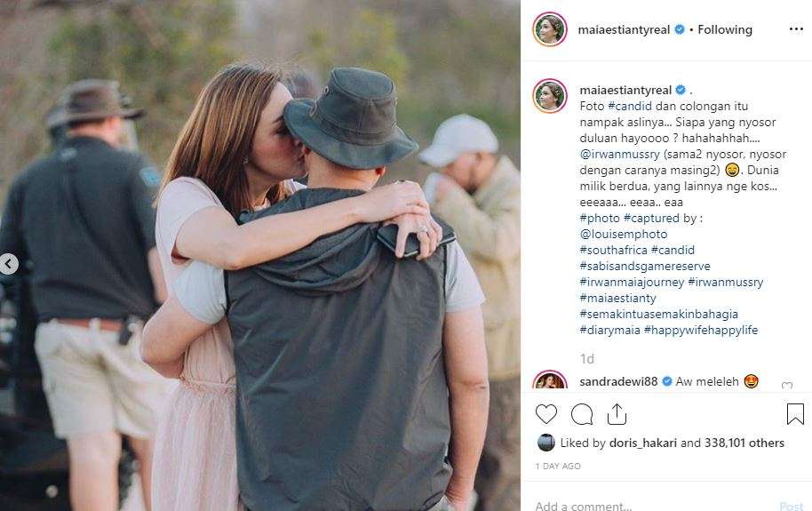Open the three-dot more options menu
812x511 pixels.
click(795, 29)
